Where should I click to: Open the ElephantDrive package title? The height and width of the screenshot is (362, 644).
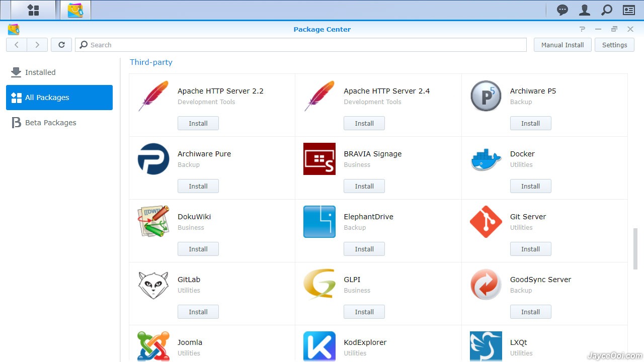click(x=369, y=217)
